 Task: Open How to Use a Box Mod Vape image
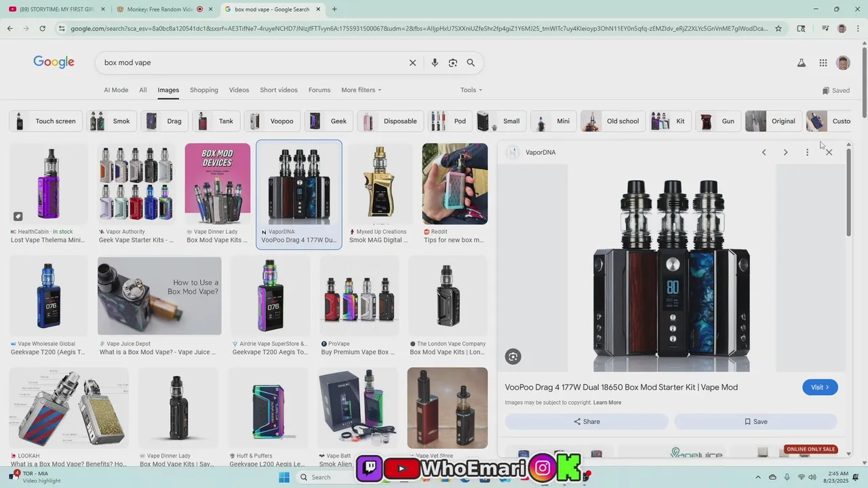159,296
